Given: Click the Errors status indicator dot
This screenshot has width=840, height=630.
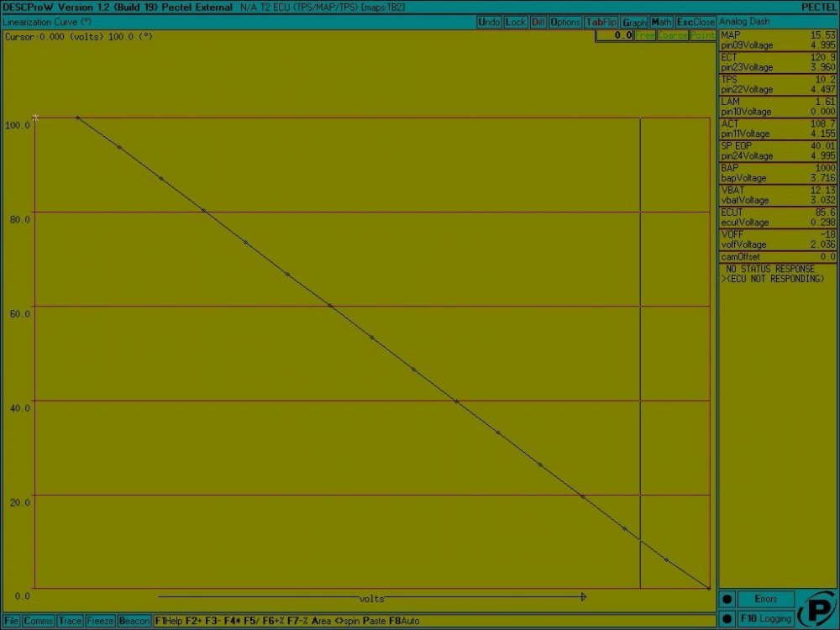Looking at the screenshot, I should 727,600.
